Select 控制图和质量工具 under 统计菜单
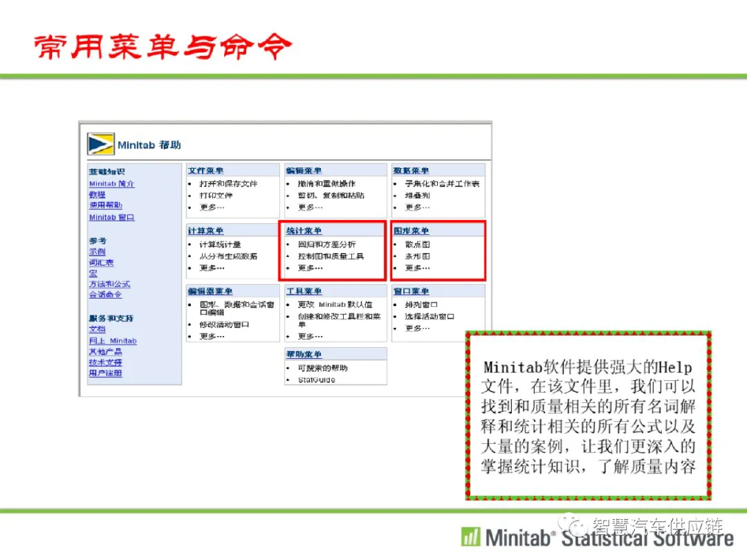Screen dimensions: 747x560 tap(331, 256)
